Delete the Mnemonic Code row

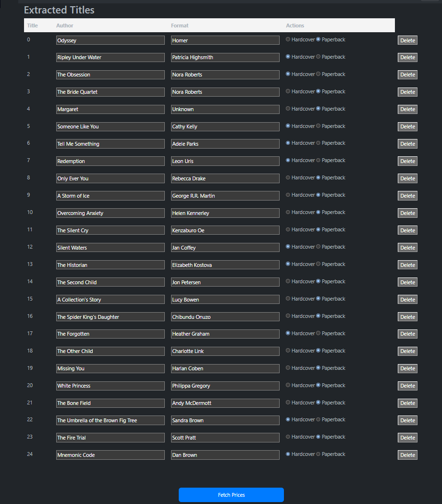407,455
